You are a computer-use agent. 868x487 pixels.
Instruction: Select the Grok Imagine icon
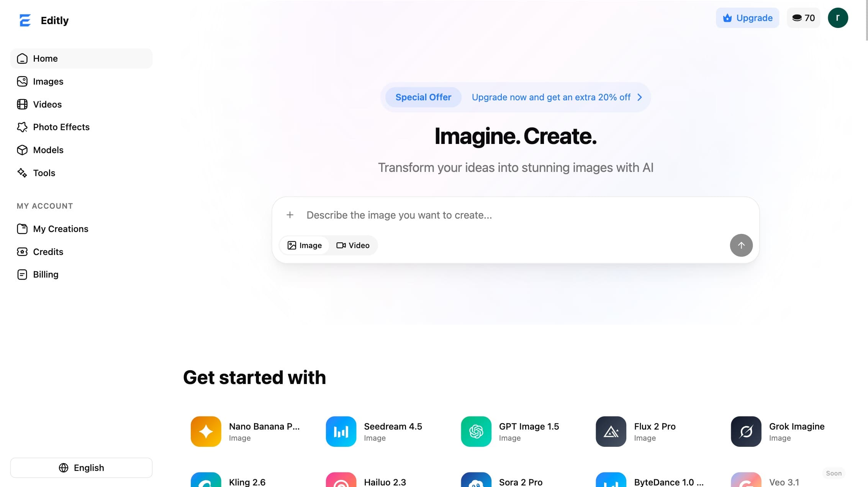click(746, 431)
